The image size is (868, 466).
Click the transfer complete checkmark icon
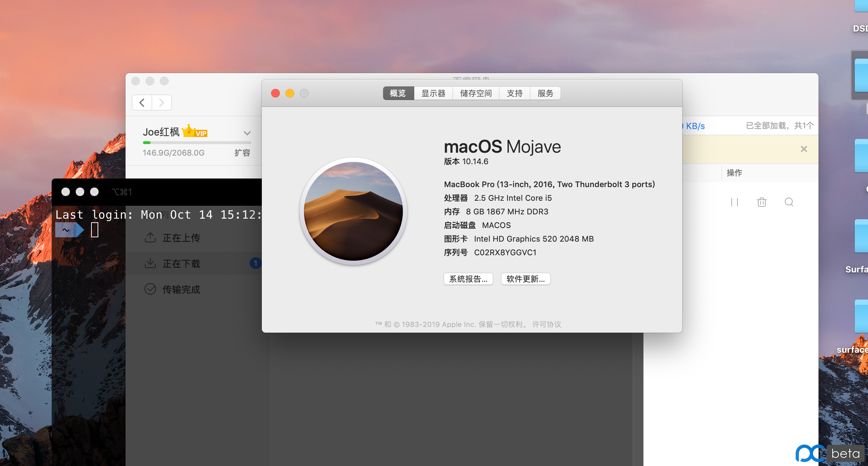(150, 289)
